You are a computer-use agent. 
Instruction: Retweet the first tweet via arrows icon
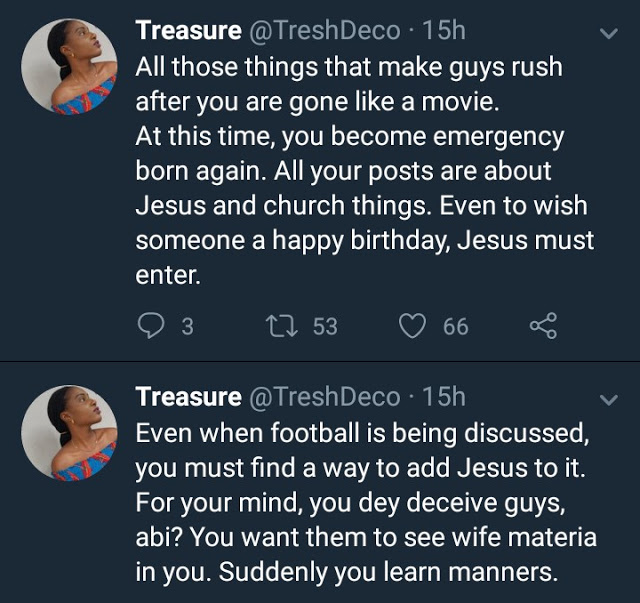pyautogui.click(x=281, y=326)
